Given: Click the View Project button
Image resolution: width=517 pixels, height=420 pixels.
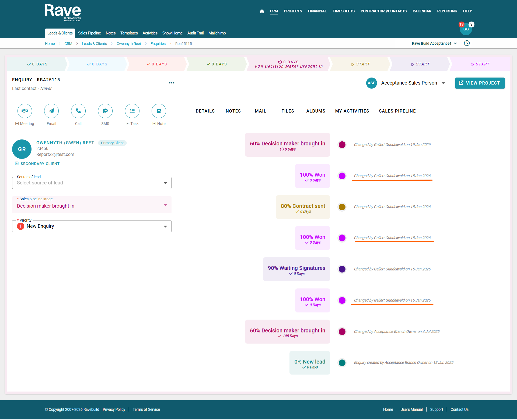Looking at the screenshot, I should tap(480, 83).
